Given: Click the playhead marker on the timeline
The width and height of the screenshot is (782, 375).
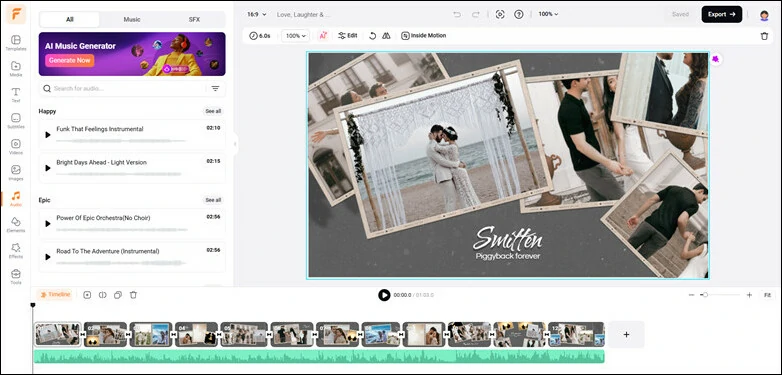Looking at the screenshot, I should 33,305.
